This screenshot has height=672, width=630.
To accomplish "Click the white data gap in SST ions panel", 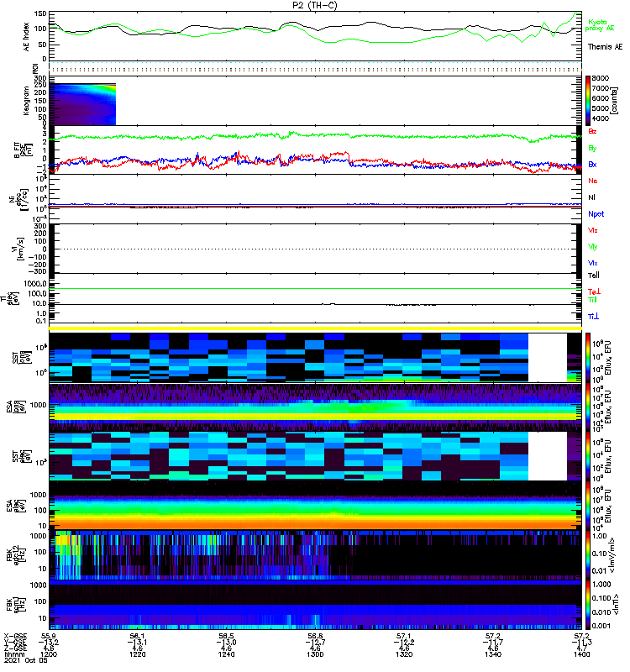I will (x=548, y=358).
